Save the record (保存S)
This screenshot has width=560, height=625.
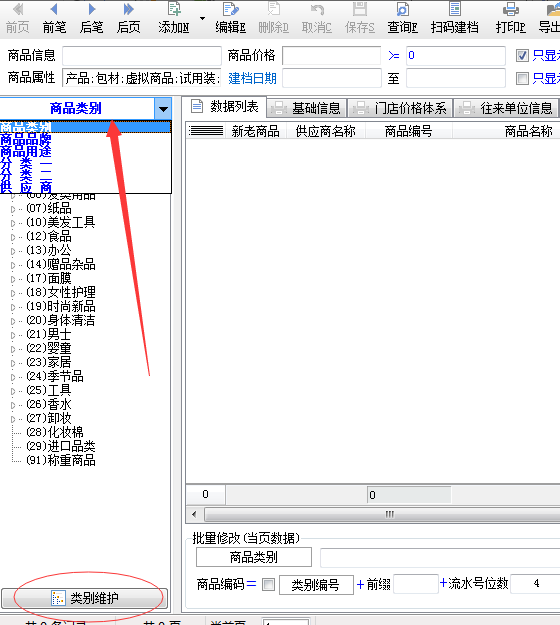click(360, 18)
